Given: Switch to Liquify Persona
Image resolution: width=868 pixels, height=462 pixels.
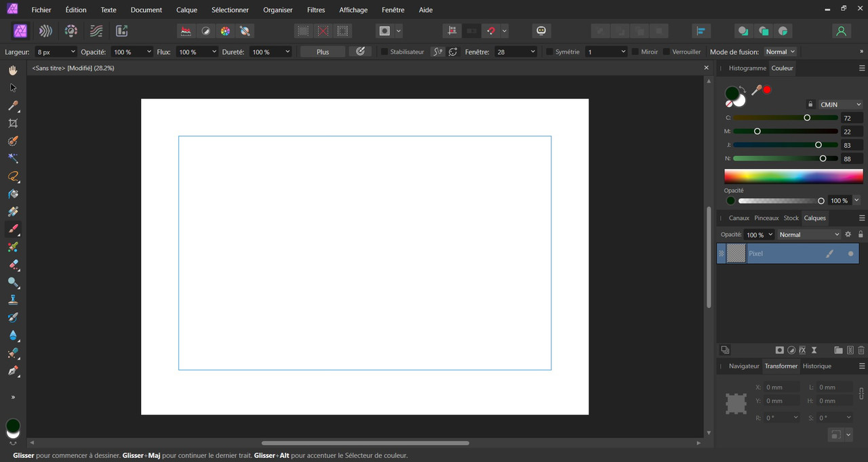Looking at the screenshot, I should (x=45, y=31).
